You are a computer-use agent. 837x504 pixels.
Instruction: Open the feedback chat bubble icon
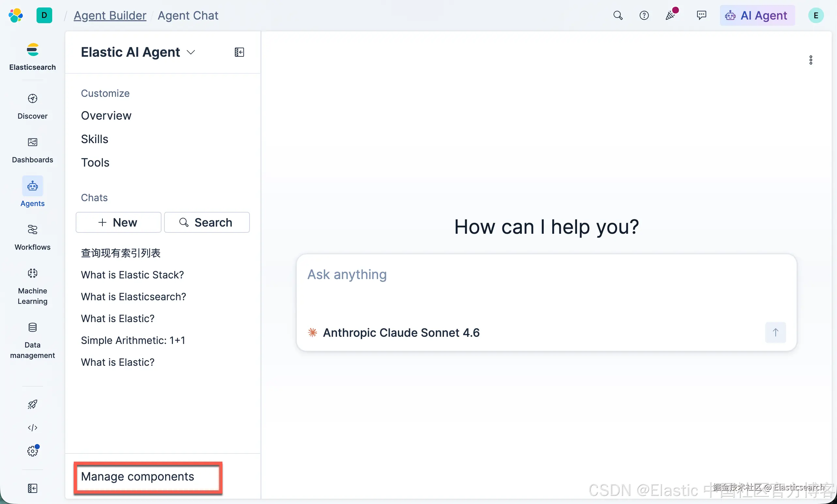point(701,16)
